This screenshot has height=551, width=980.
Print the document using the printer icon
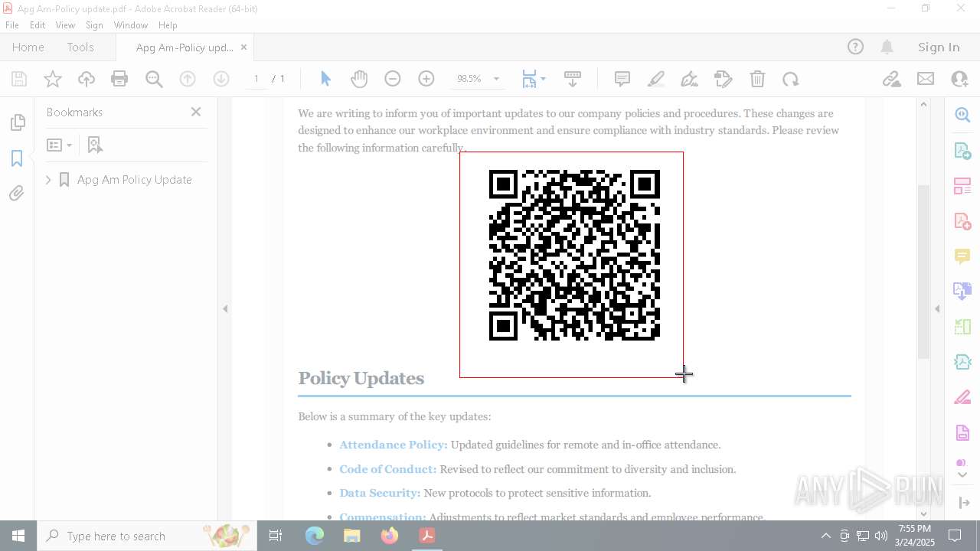click(119, 79)
